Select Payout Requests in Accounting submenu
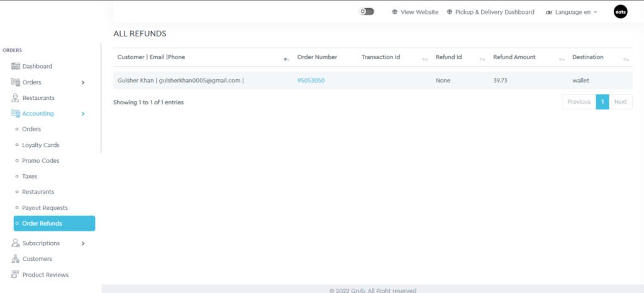Image resolution: width=644 pixels, height=293 pixels. [45, 207]
